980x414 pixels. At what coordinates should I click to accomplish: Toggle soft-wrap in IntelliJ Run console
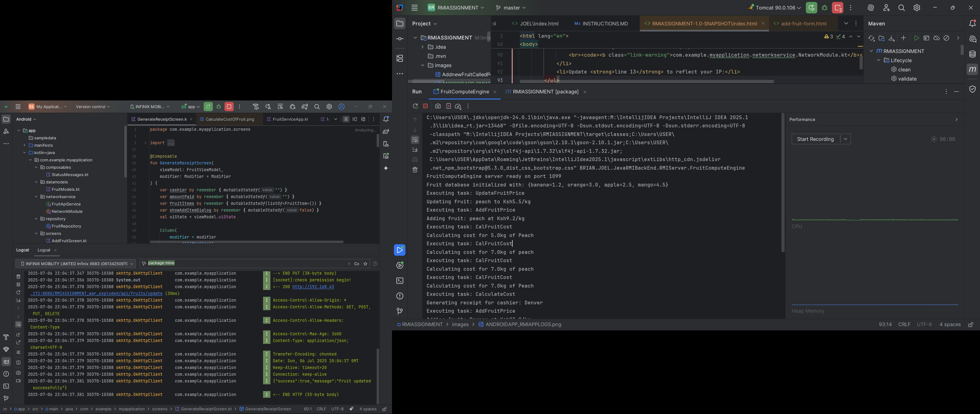tap(415, 140)
